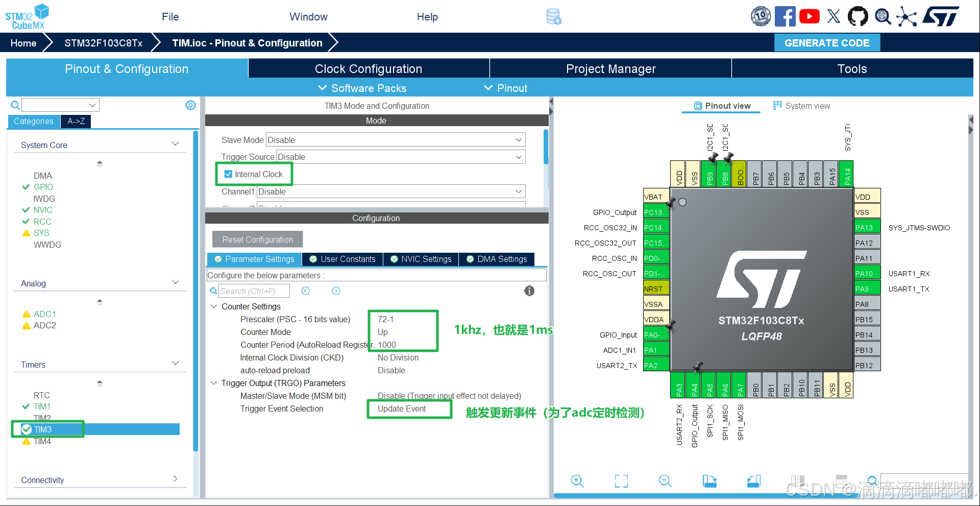Collapse the Timers category
The height and width of the screenshot is (506, 980).
pos(175,364)
